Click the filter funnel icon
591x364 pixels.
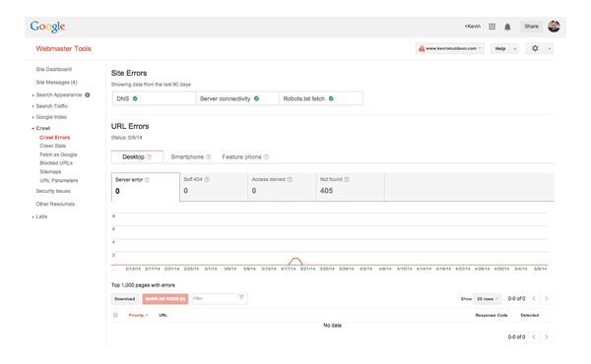[241, 298]
